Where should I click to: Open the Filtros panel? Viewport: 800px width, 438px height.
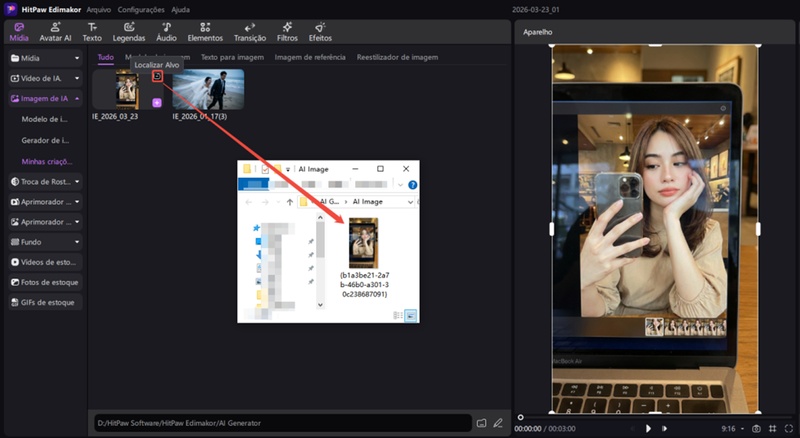click(287, 31)
